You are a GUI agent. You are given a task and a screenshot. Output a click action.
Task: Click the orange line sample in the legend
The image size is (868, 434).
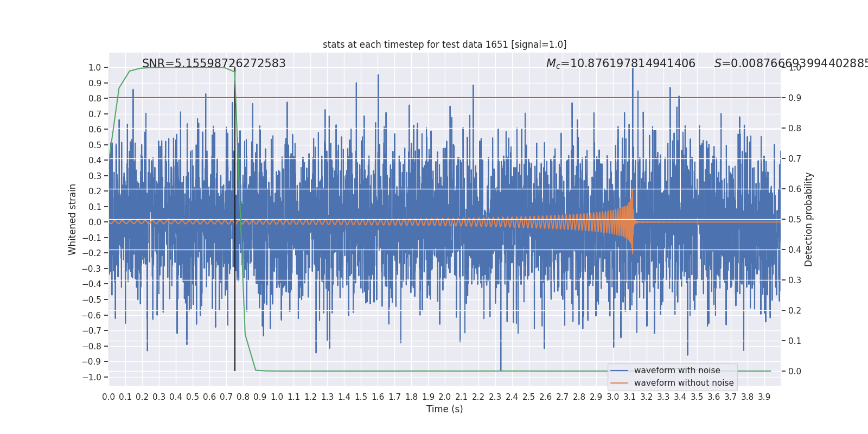point(620,383)
